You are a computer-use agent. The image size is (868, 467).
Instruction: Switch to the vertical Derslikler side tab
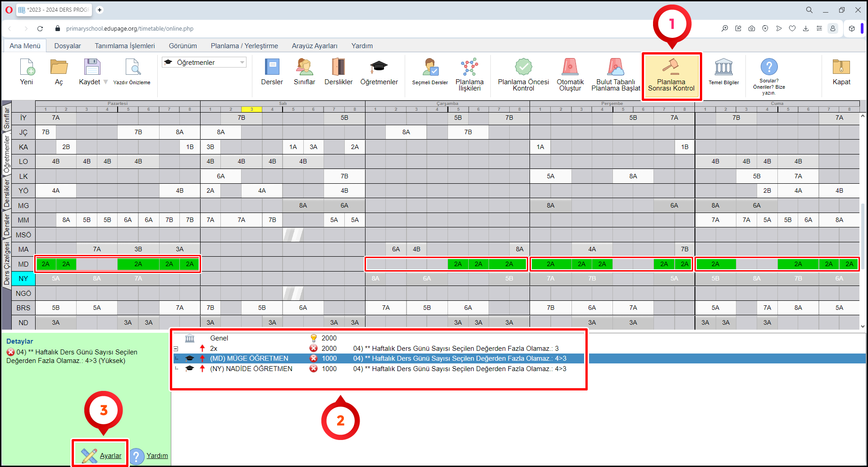(x=7, y=193)
